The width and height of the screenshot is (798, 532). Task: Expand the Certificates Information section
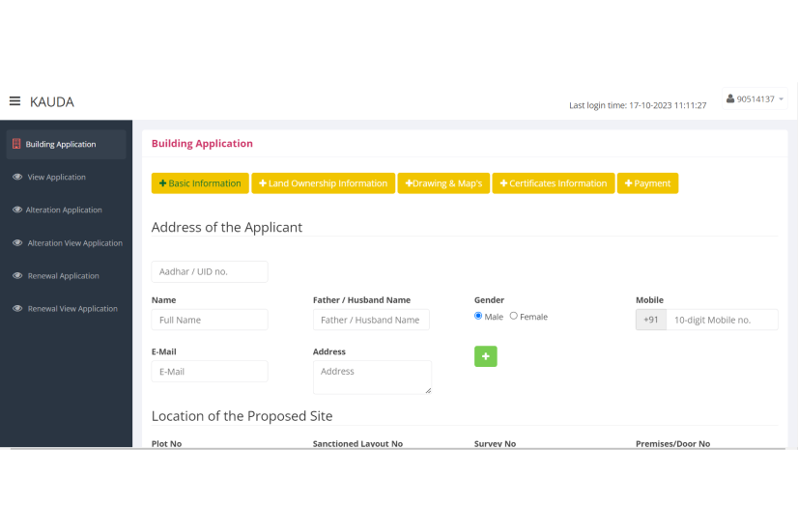coord(554,183)
